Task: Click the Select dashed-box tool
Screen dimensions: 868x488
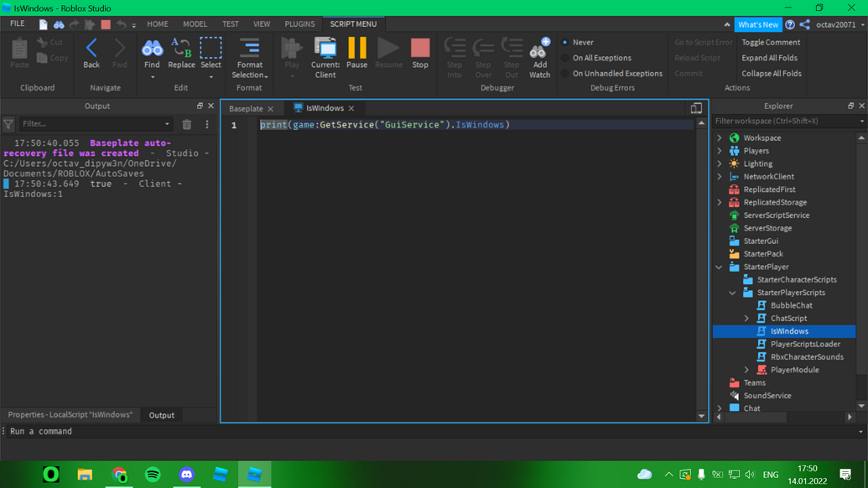Action: [x=211, y=48]
